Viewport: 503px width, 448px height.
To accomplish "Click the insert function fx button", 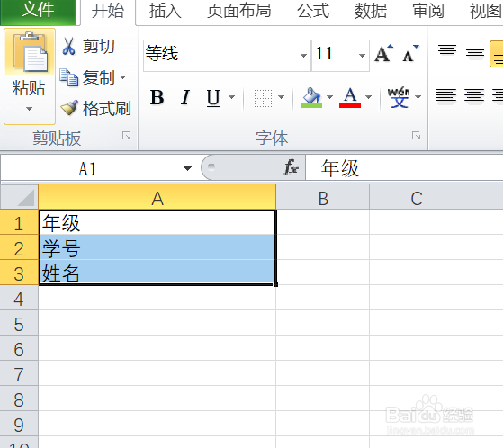I will (291, 167).
